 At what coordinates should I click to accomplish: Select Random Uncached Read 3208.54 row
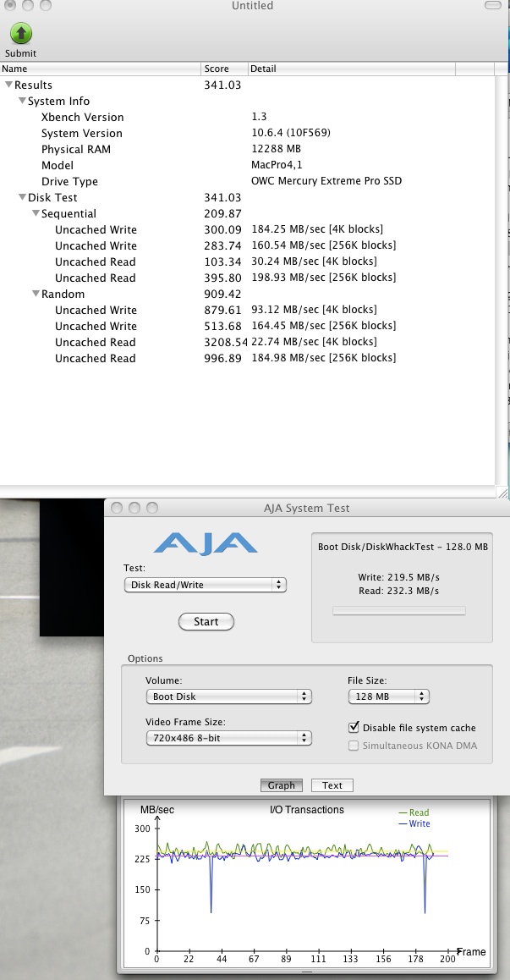(248, 342)
